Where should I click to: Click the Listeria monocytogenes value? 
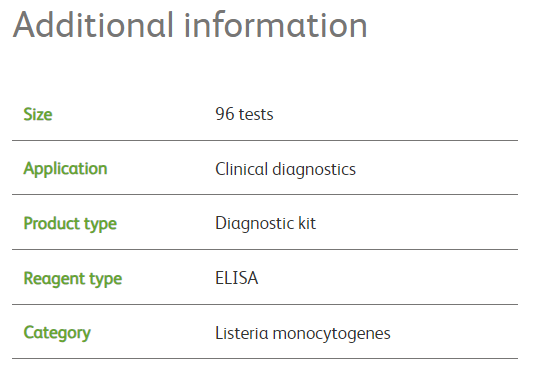[x=303, y=334]
